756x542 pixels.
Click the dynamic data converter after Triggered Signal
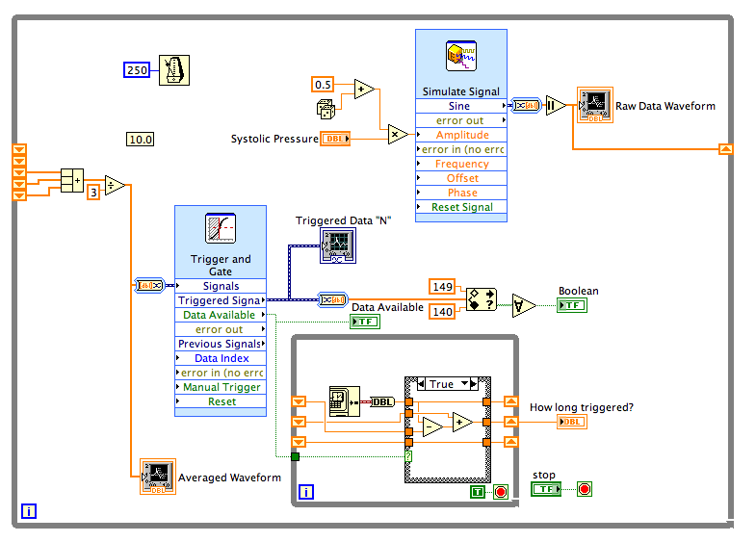coord(332,299)
